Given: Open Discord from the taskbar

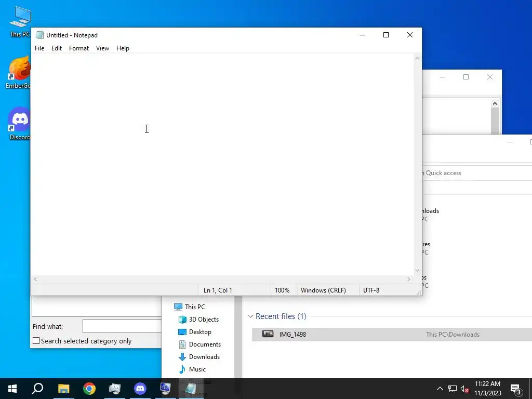Looking at the screenshot, I should click(x=140, y=389).
